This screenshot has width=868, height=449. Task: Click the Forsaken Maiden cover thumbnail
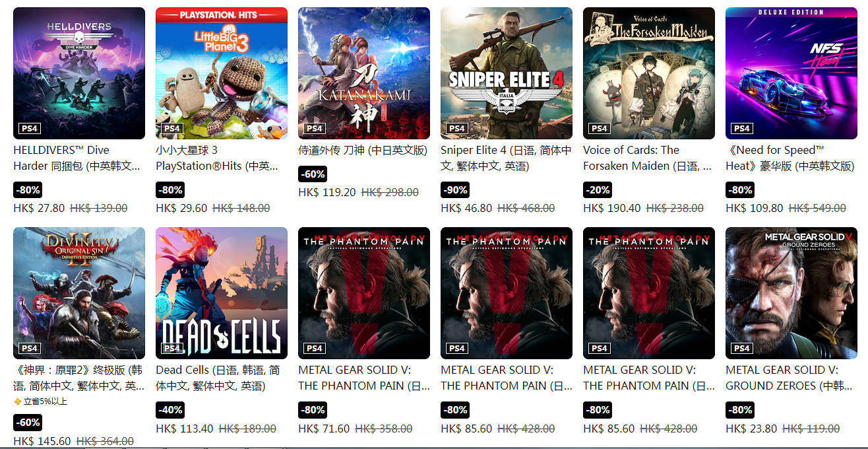(649, 73)
